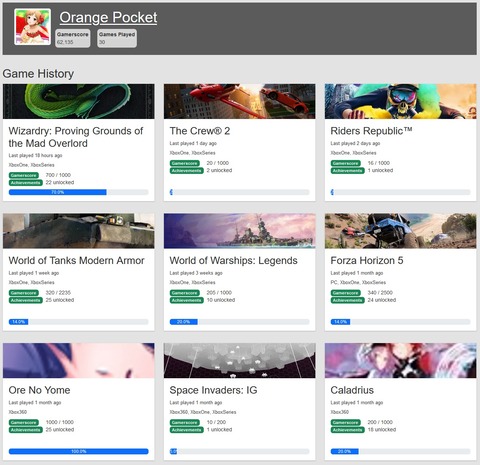This screenshot has height=465, width=480.
Task: Open the Wizardry green dragon banner image
Action: 79,101
